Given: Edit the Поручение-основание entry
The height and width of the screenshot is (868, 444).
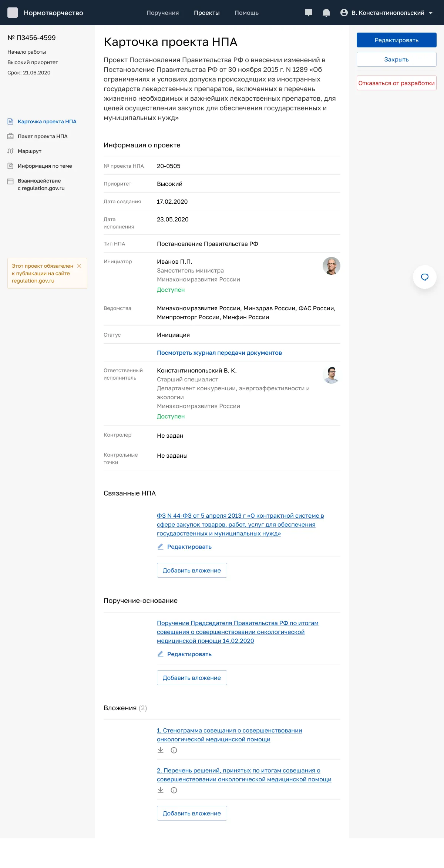Looking at the screenshot, I should click(x=189, y=654).
